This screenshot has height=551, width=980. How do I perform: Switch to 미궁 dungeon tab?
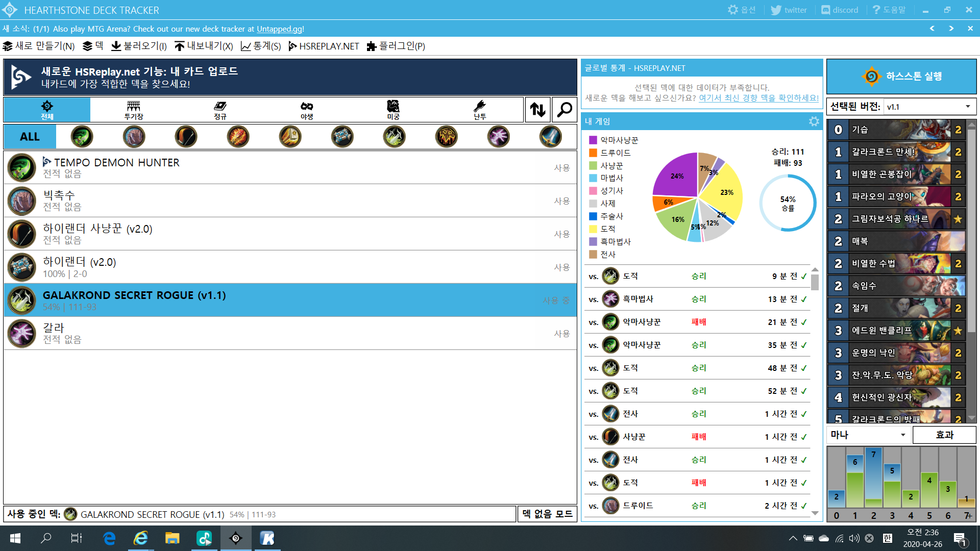393,110
